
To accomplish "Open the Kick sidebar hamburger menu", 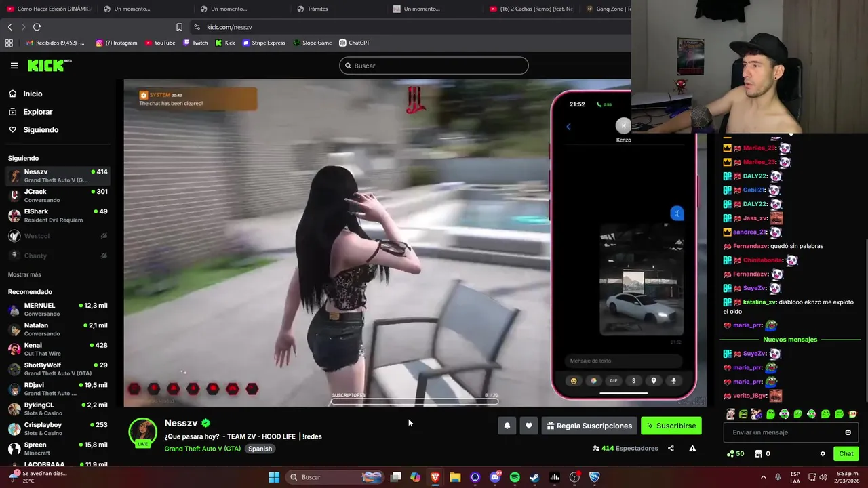I will pyautogui.click(x=14, y=66).
